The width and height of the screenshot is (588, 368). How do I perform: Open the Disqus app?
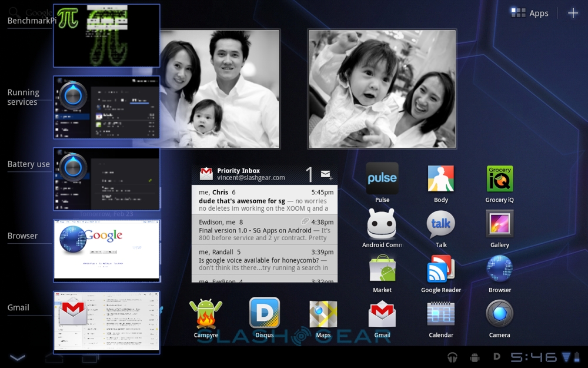pos(265,314)
